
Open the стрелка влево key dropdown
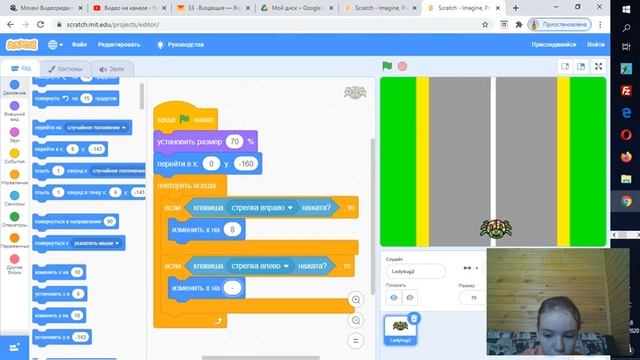pyautogui.click(x=260, y=266)
